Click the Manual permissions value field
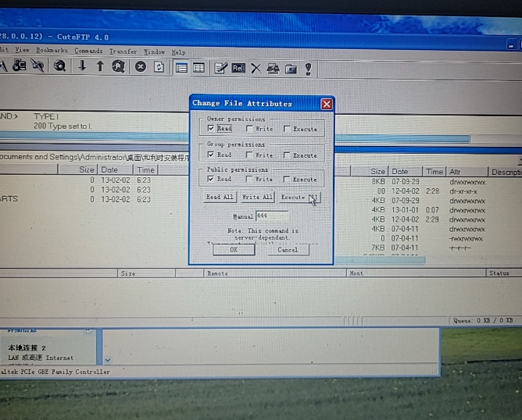The height and width of the screenshot is (420, 522). tap(271, 215)
